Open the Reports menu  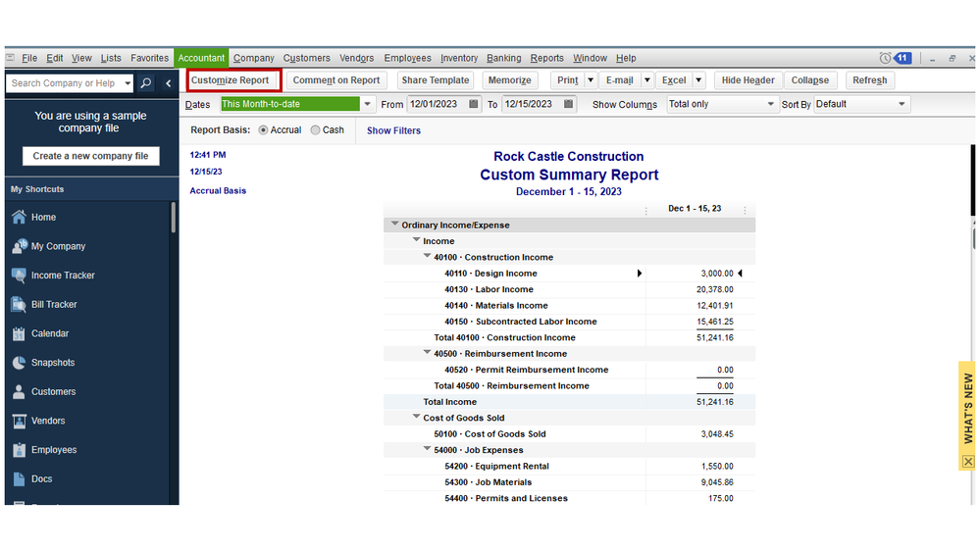click(546, 59)
